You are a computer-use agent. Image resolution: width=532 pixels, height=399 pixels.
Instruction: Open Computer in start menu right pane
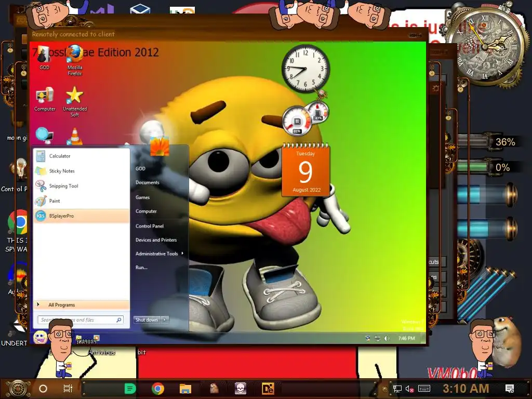coord(146,211)
